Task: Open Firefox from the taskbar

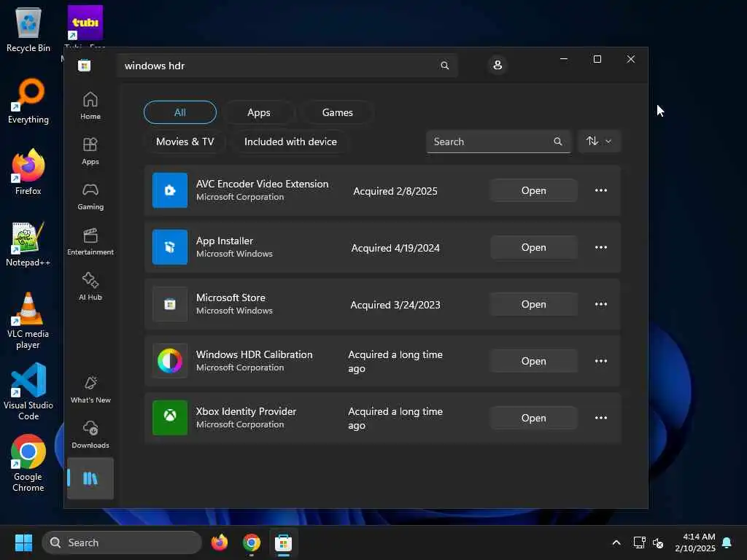Action: point(219,542)
